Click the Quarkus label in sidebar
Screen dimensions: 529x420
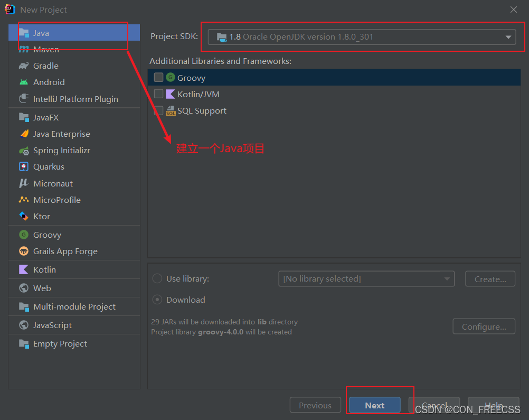49,167
